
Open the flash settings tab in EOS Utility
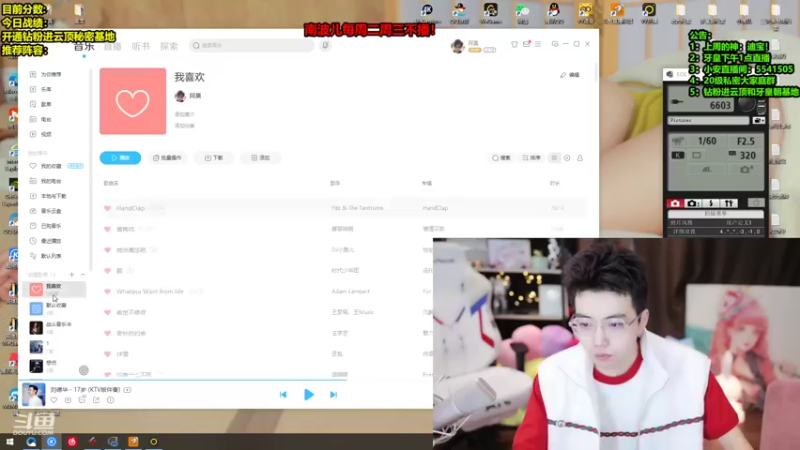coord(711,203)
